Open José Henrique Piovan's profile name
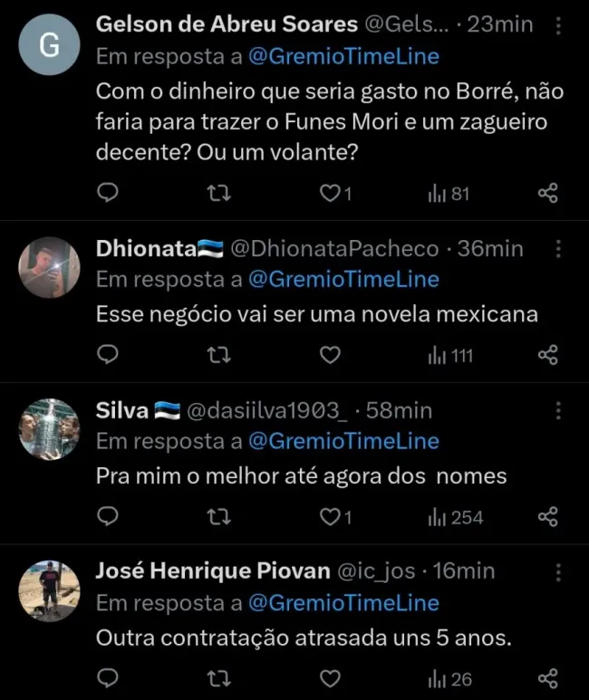 pos(212,571)
